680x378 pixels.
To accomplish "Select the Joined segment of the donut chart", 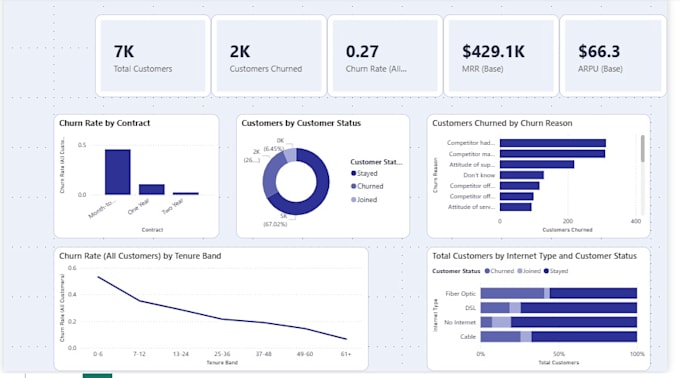I will click(x=291, y=155).
